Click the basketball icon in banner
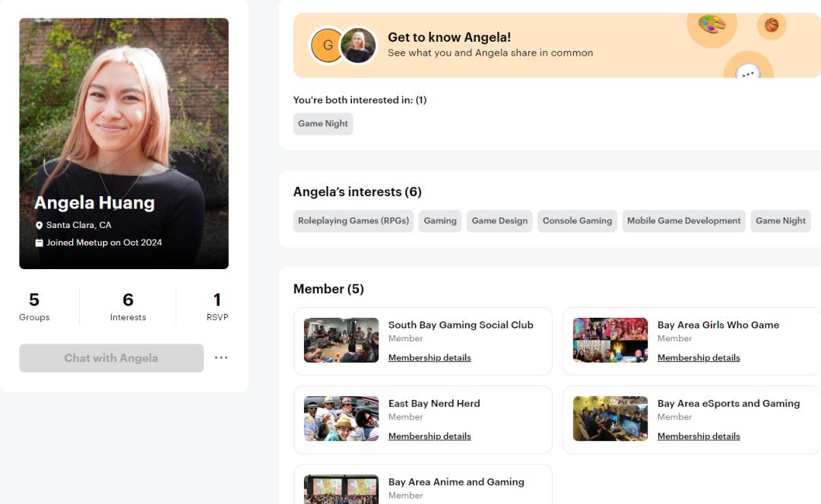 (772, 24)
